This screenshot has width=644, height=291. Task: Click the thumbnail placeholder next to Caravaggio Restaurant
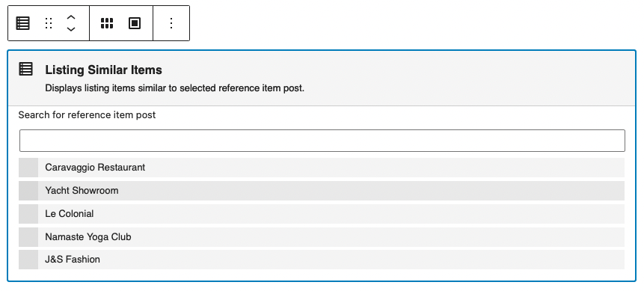coord(28,168)
